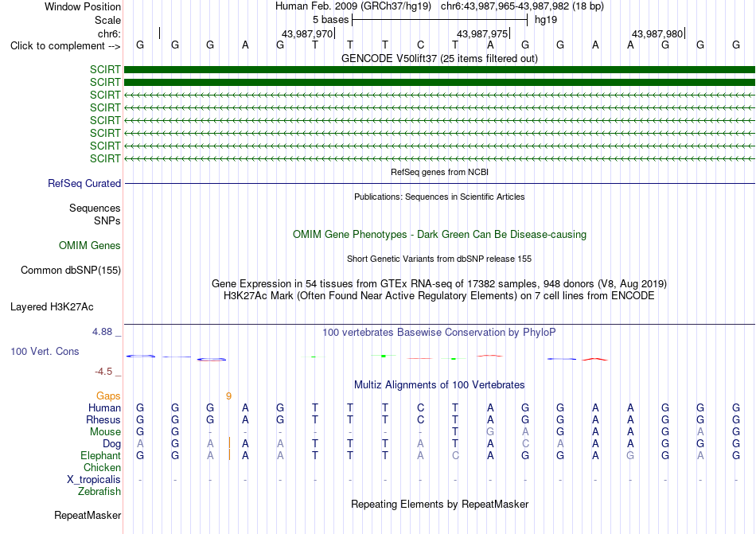Screen dimensions: 756x534
Task: Select the Dog alignment row label
Action: point(111,443)
